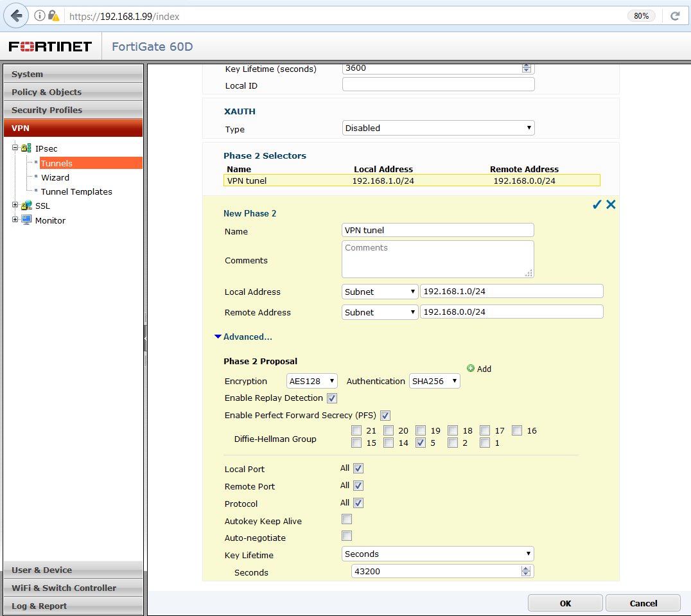Check Diffie-Hellman Group 21
691x616 pixels.
356,430
